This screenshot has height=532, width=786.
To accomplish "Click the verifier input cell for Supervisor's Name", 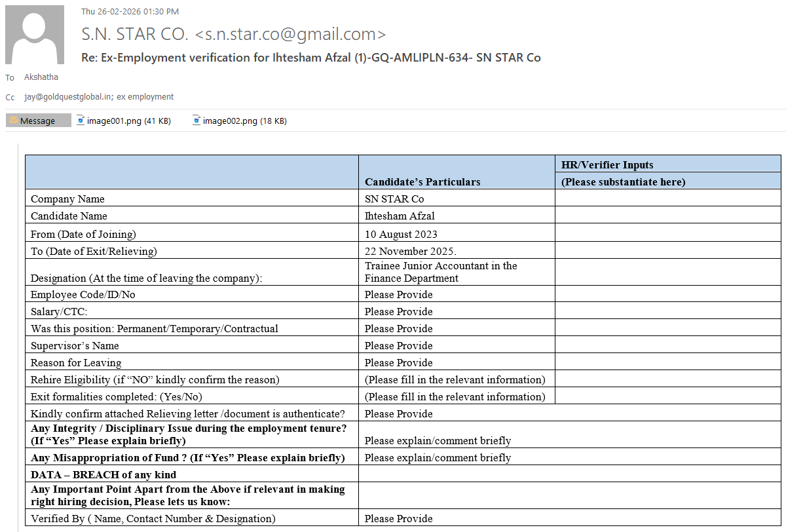I will tap(667, 345).
